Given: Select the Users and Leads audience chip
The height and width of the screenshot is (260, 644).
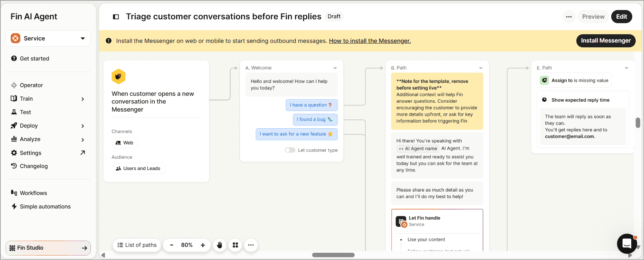Looking at the screenshot, I should (x=138, y=168).
